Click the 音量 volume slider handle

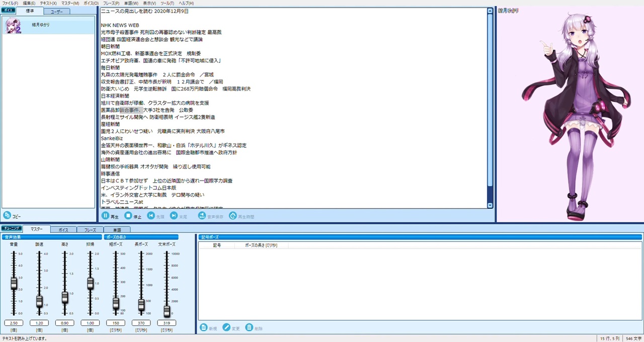click(14, 283)
